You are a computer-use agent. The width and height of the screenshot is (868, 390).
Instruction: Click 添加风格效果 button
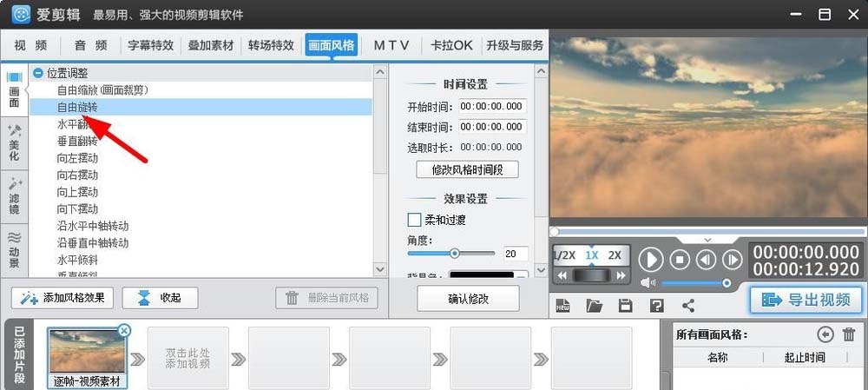62,298
